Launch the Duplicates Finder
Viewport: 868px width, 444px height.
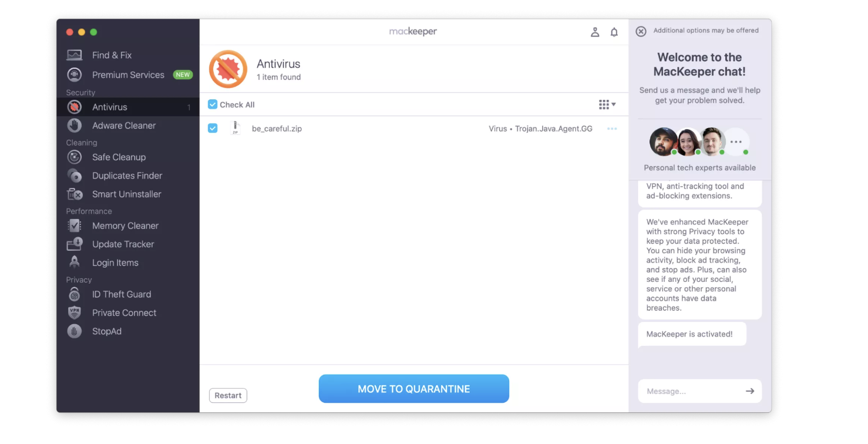point(127,175)
